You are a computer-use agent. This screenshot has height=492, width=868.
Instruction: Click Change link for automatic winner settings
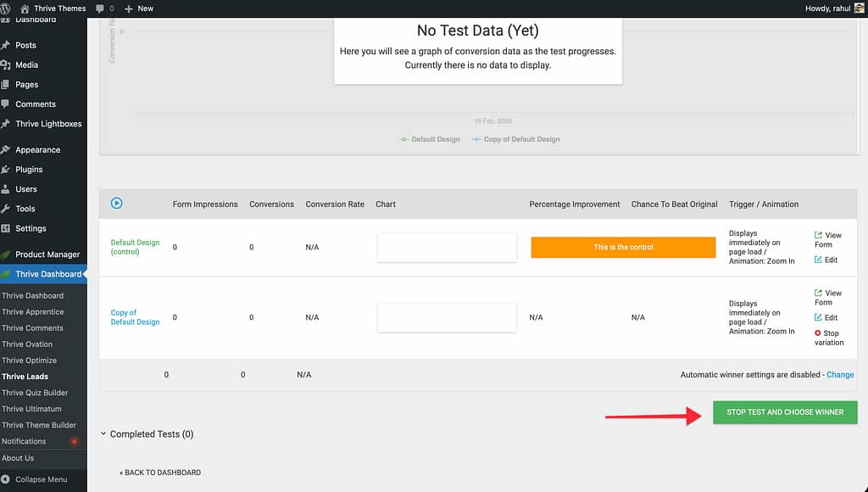coord(840,374)
